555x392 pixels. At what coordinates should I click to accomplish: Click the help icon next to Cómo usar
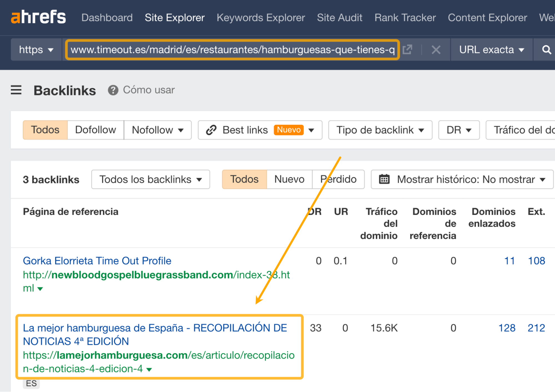(x=113, y=90)
